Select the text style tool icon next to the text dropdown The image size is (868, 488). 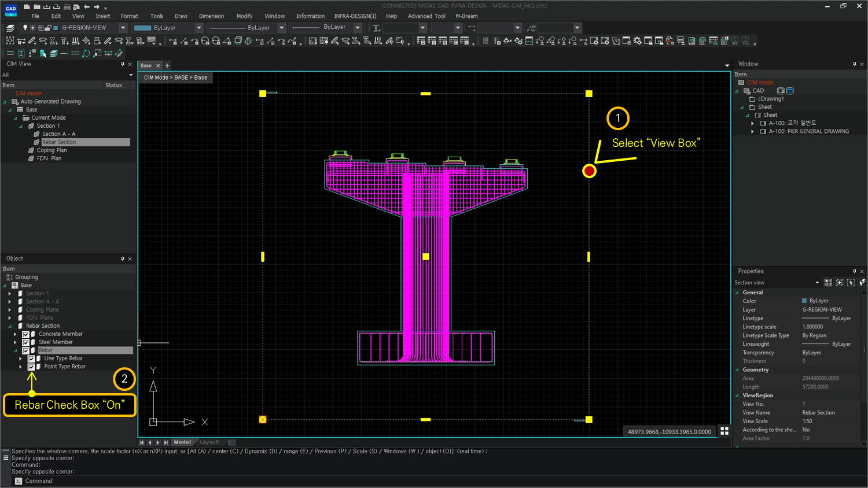coord(375,27)
